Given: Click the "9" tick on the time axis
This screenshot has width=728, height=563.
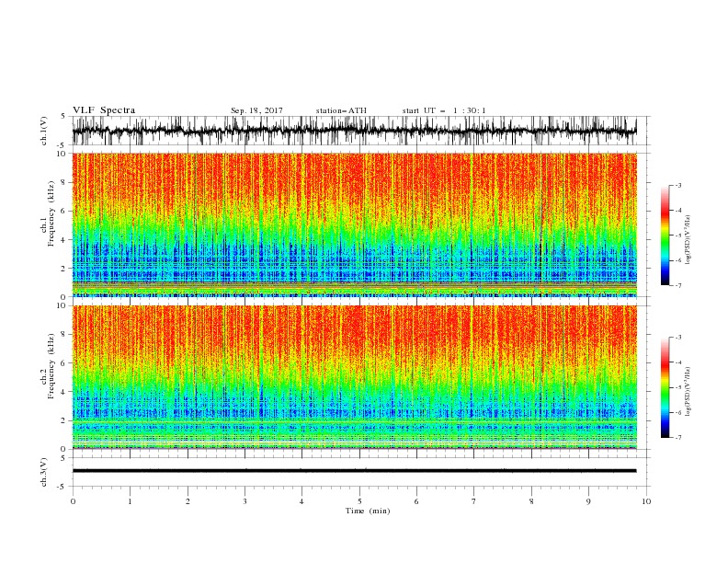Looking at the screenshot, I should coord(588,501).
